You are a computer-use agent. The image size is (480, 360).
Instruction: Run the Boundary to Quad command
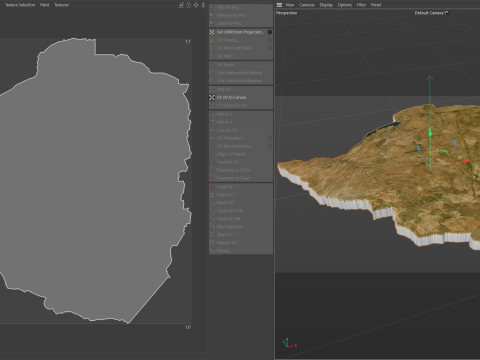241,178
